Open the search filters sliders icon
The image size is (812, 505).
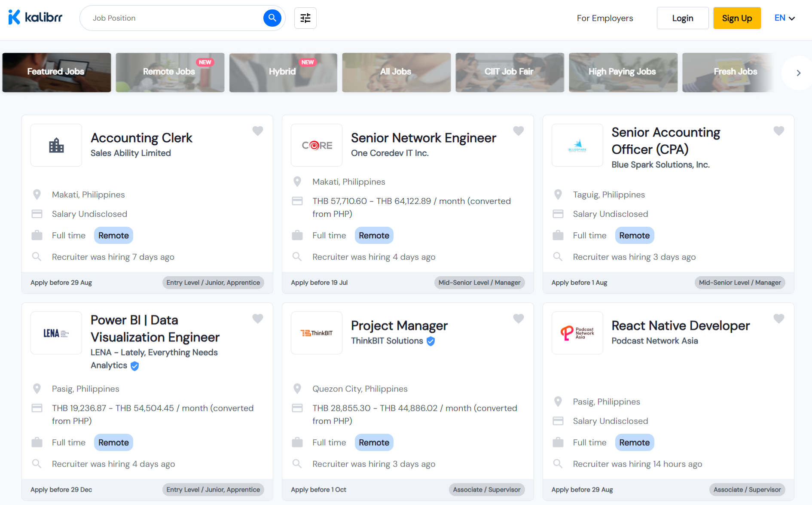tap(305, 18)
